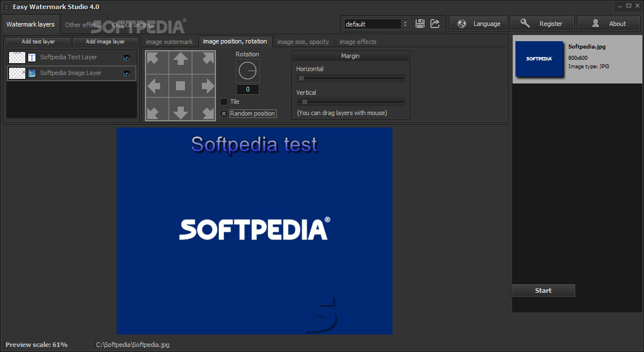
Task: Start watermark processing
Action: coord(543,291)
